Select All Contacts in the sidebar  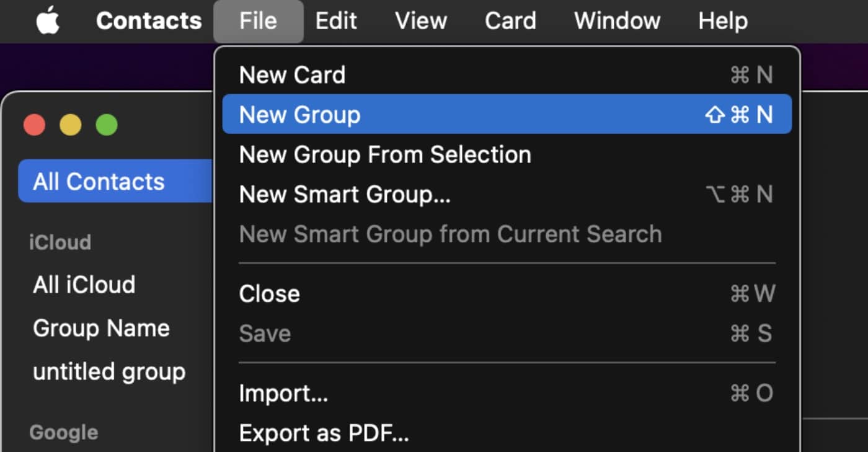pos(99,182)
